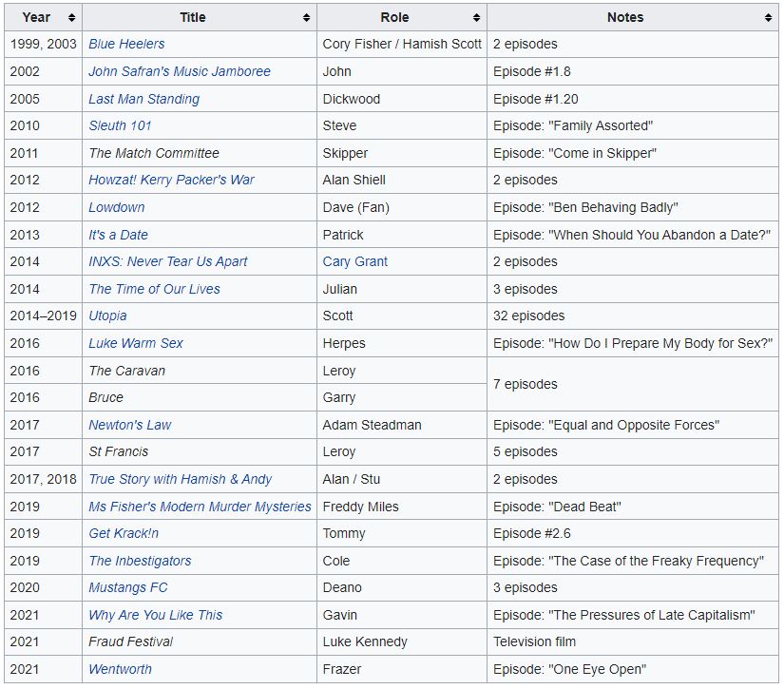
Task: Select the Fraud Festival title cell
Action: pyautogui.click(x=200, y=642)
